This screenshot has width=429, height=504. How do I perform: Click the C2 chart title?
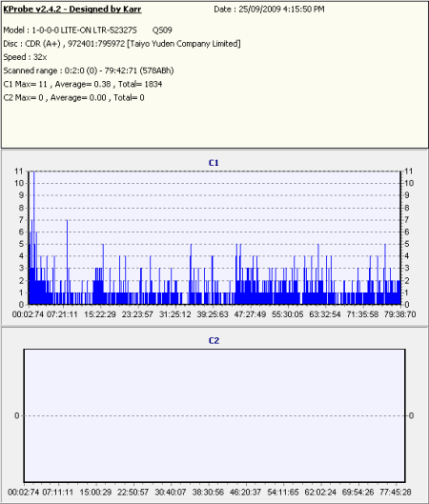click(214, 341)
